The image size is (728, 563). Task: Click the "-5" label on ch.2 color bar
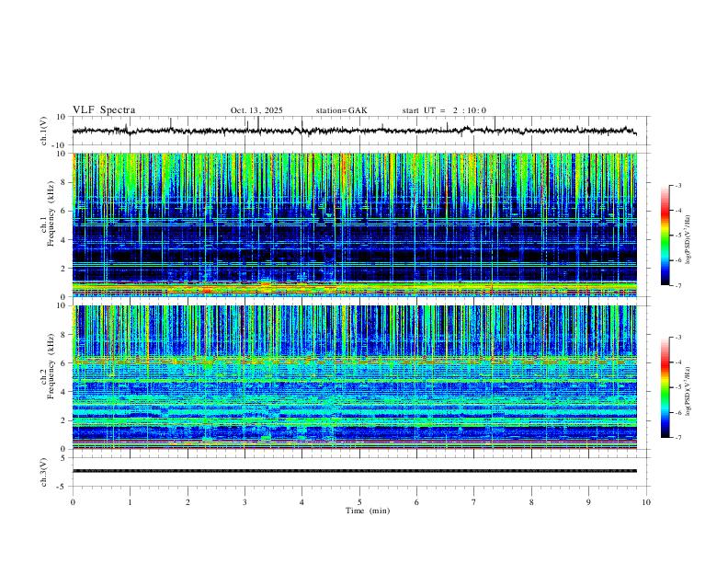678,387
